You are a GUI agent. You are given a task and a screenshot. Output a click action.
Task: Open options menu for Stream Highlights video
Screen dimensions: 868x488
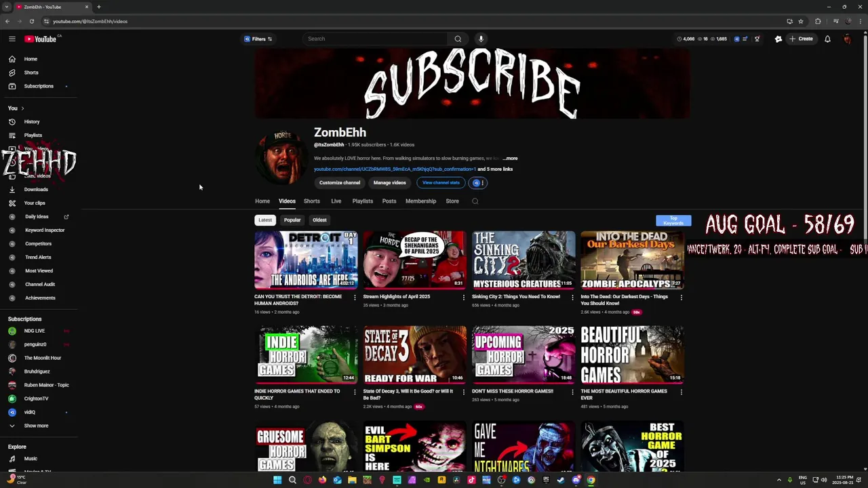(464, 297)
